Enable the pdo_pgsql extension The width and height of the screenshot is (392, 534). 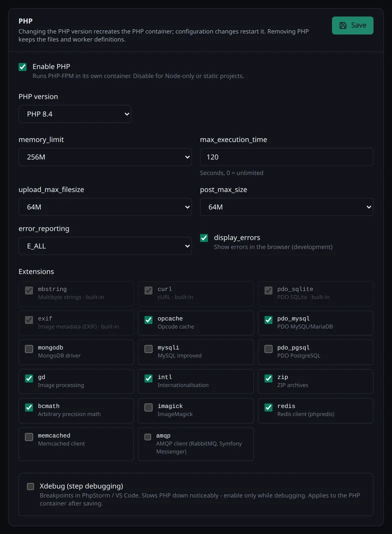(268, 348)
